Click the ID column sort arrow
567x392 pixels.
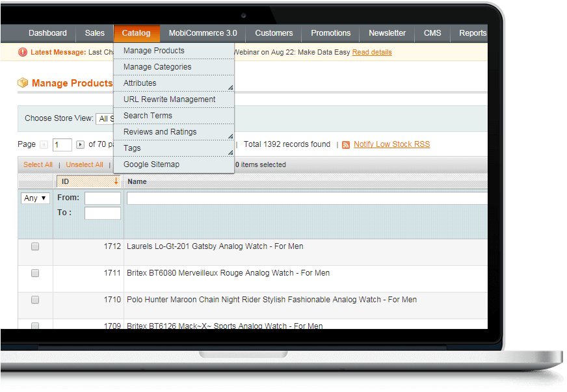116,181
